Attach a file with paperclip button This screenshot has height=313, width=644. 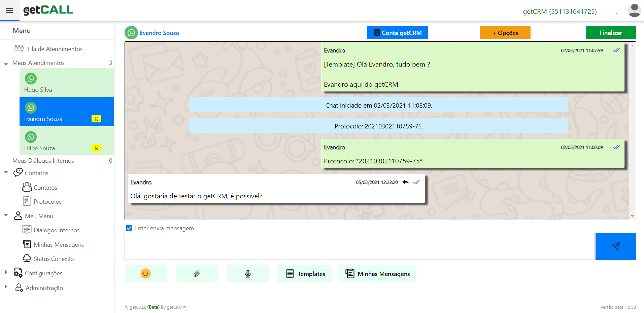pos(197,274)
